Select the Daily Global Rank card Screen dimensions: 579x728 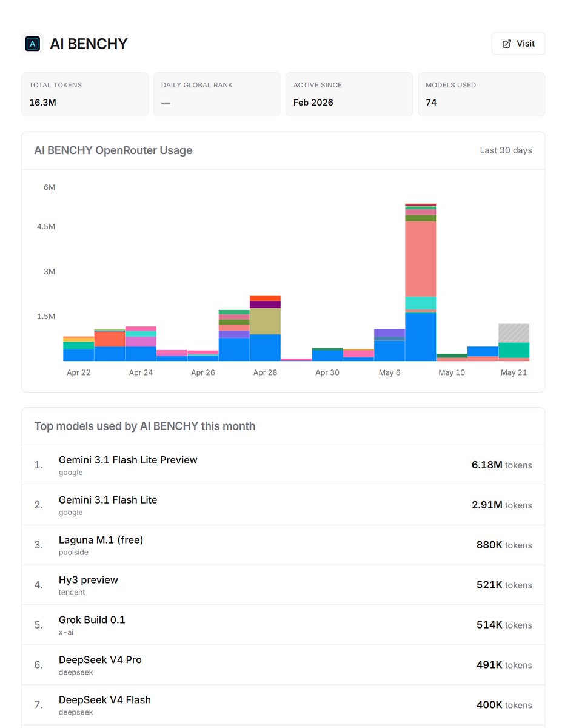(217, 95)
